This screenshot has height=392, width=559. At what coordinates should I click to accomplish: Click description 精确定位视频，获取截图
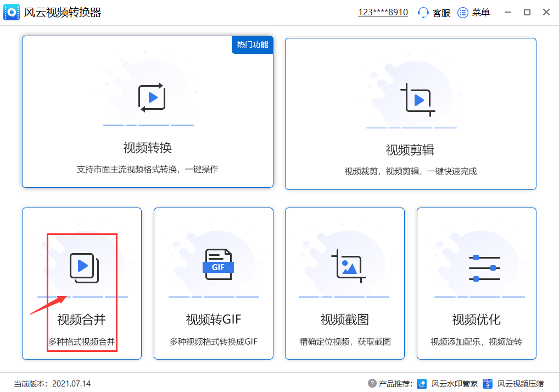[345, 341]
